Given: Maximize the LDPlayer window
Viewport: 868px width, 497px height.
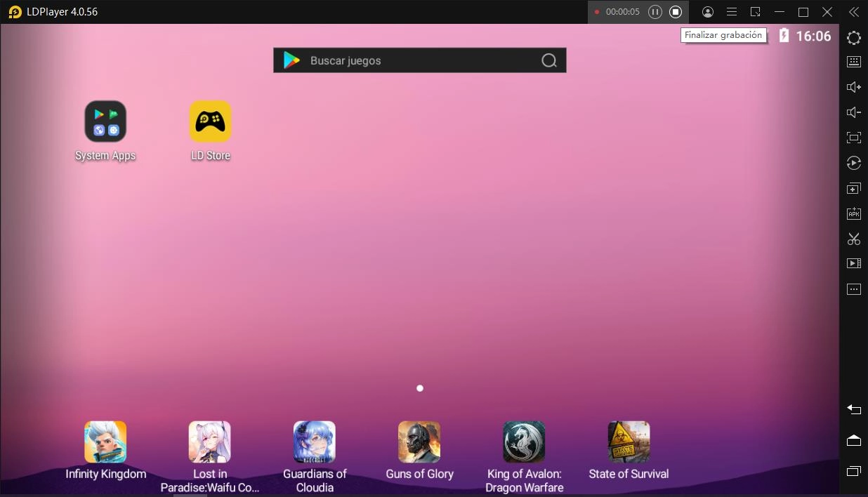Looking at the screenshot, I should [803, 12].
